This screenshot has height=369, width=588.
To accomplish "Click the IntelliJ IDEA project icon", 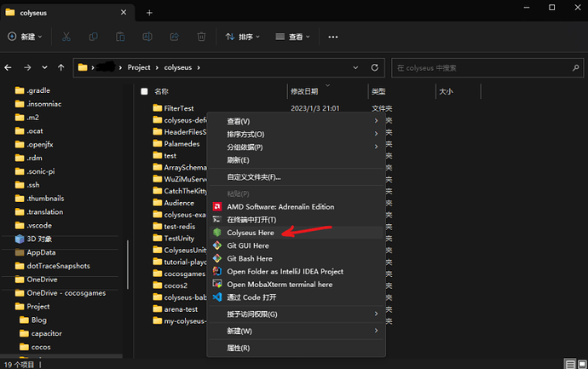I will point(217,271).
